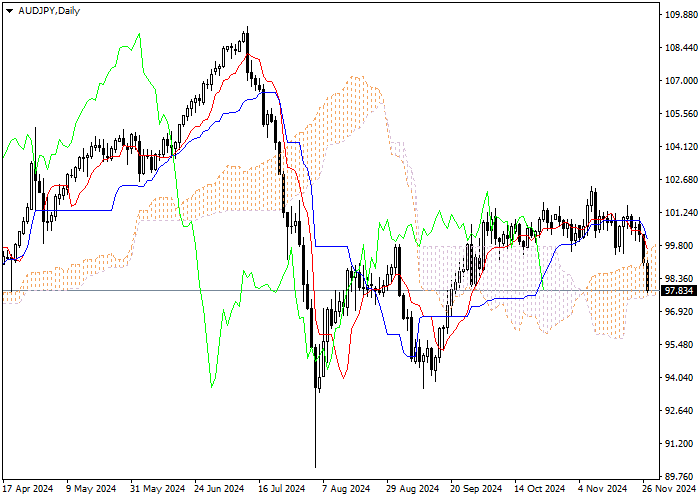Click the 109.880 price axis label

point(681,15)
